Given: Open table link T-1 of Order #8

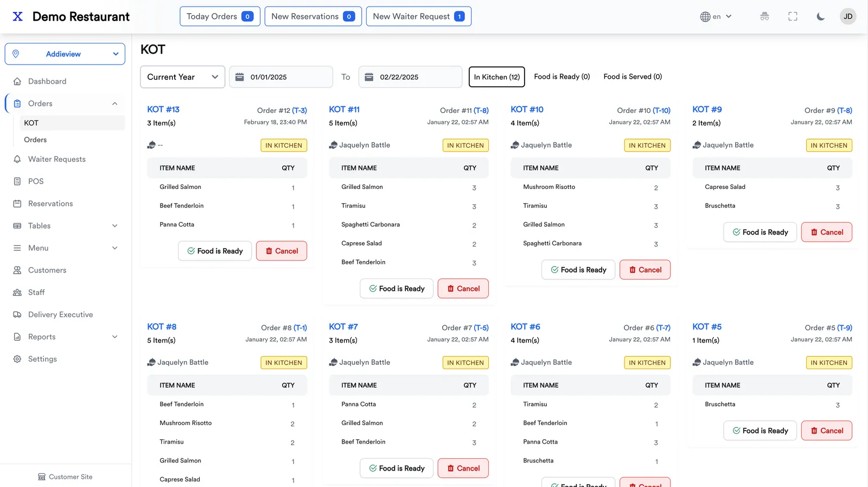Looking at the screenshot, I should tap(300, 327).
